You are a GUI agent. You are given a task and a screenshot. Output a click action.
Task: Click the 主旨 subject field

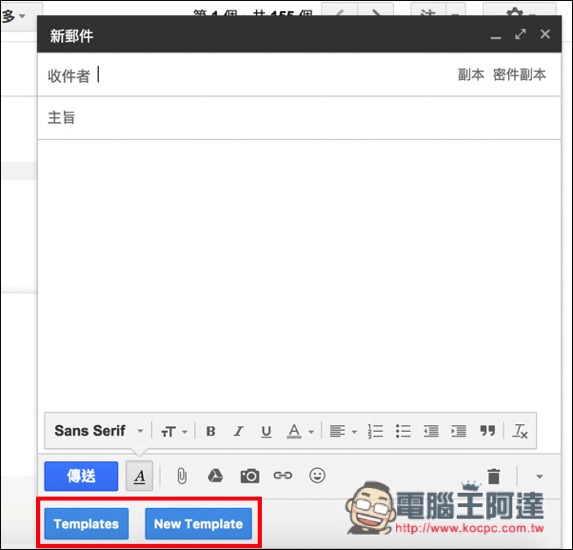(x=299, y=118)
